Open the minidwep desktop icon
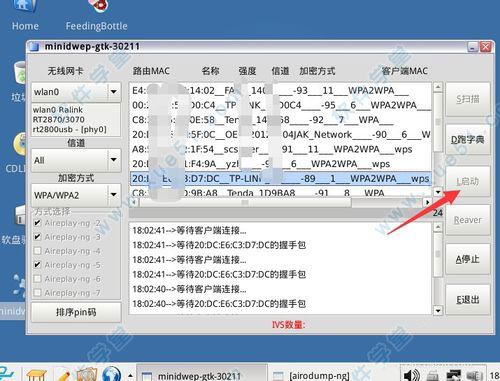Viewport: 500px width, 381px height. [x=19, y=285]
